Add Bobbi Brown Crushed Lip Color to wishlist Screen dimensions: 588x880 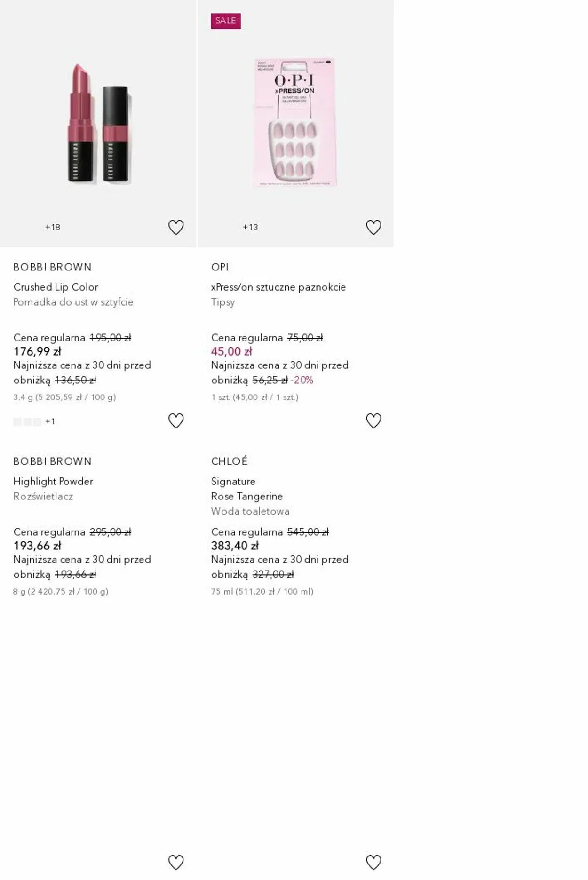coord(176,227)
